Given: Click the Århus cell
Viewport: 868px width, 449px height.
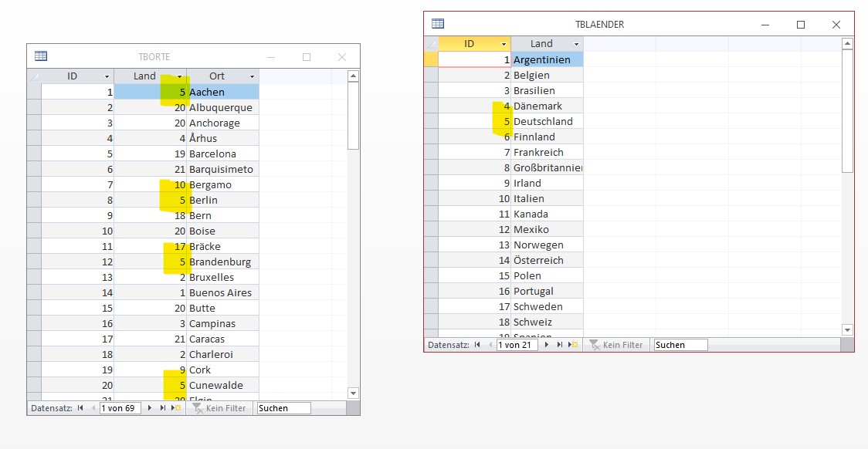Looking at the screenshot, I should coord(223,138).
